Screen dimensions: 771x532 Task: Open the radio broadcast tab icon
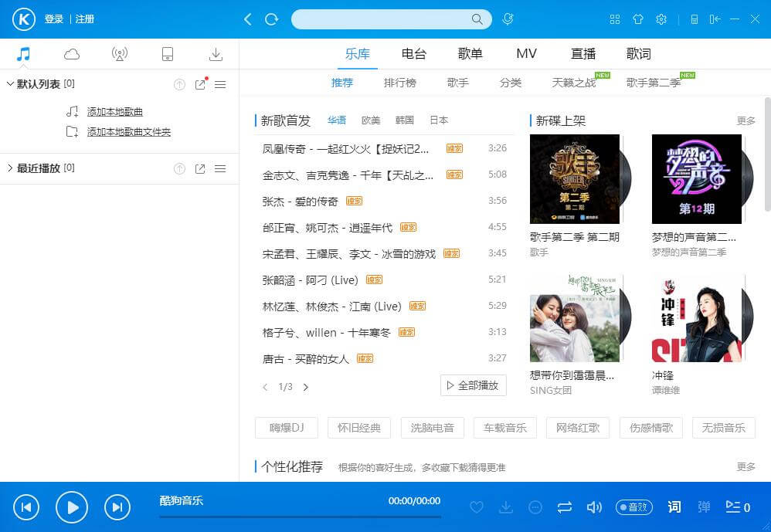tap(120, 54)
